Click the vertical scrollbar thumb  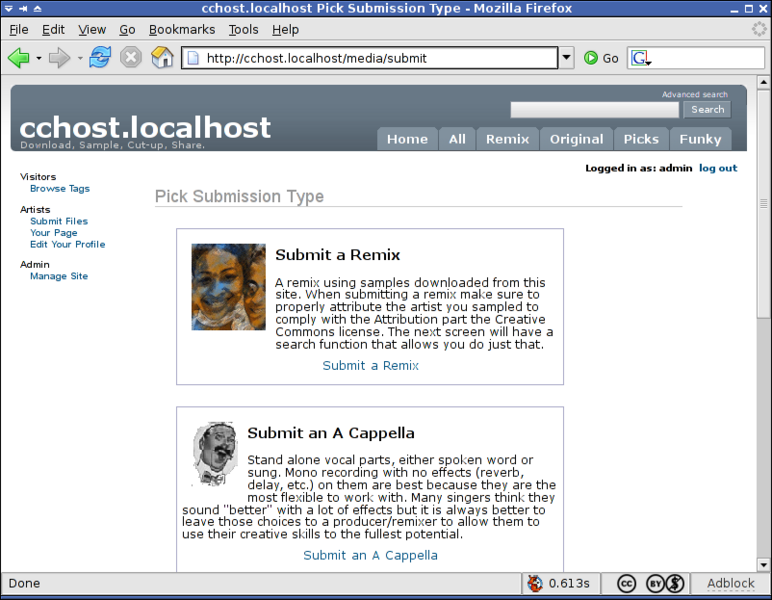763,203
